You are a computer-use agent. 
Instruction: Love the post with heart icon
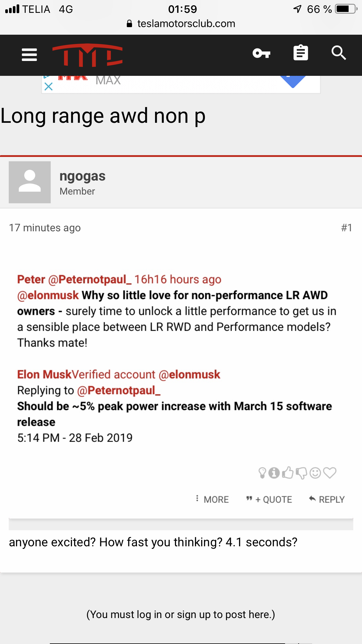click(x=330, y=473)
